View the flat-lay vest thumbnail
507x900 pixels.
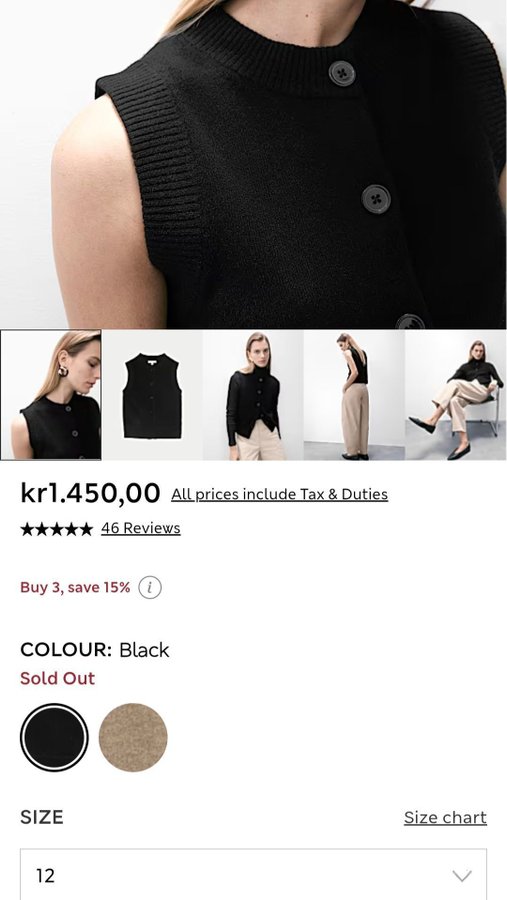(x=152, y=395)
